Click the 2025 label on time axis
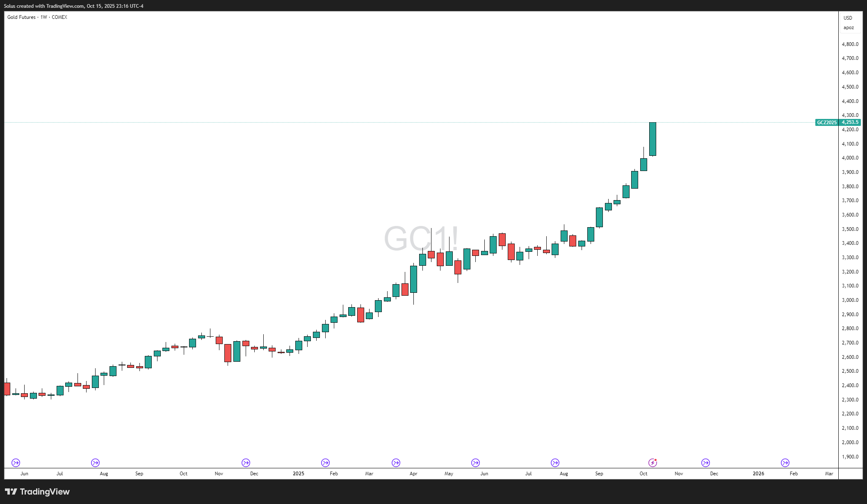The width and height of the screenshot is (867, 504). pos(298,474)
